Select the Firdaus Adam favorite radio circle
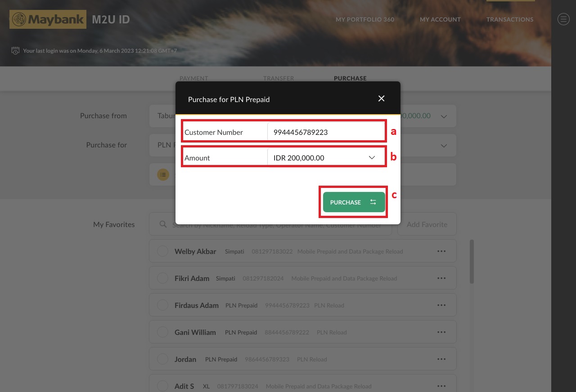Viewport: 576px width, 392px height. pyautogui.click(x=162, y=305)
